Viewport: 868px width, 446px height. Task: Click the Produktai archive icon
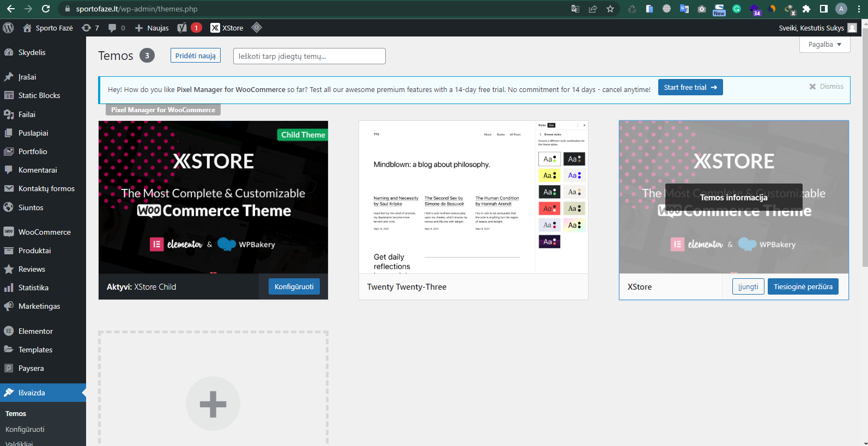[9, 251]
